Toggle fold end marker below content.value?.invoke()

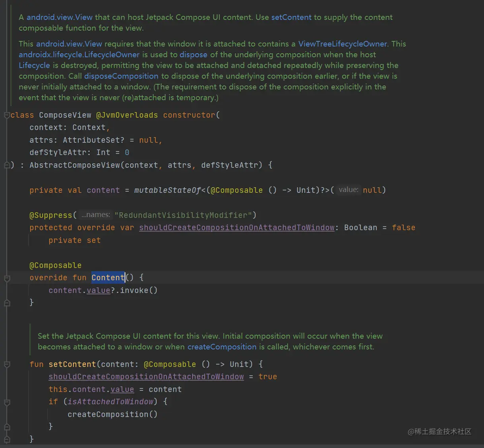click(7, 303)
